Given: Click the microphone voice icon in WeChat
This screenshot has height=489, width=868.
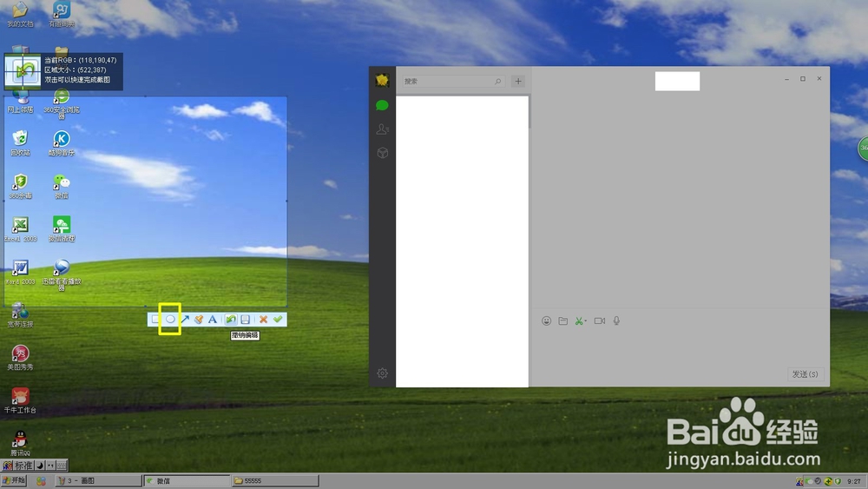Looking at the screenshot, I should click(x=616, y=320).
